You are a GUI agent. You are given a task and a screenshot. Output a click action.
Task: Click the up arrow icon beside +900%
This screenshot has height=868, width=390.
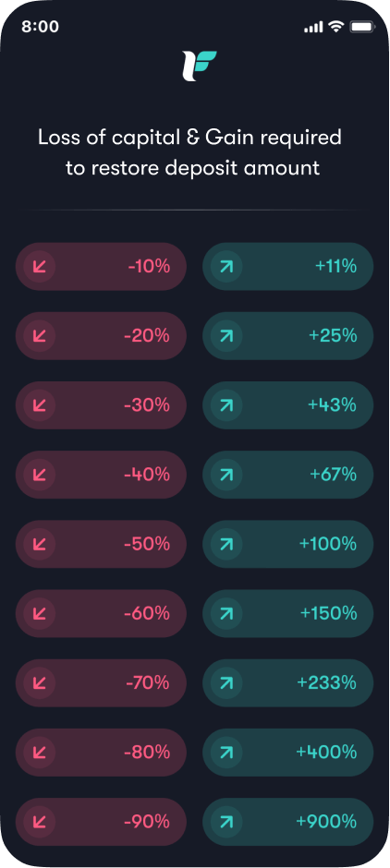coord(226,822)
